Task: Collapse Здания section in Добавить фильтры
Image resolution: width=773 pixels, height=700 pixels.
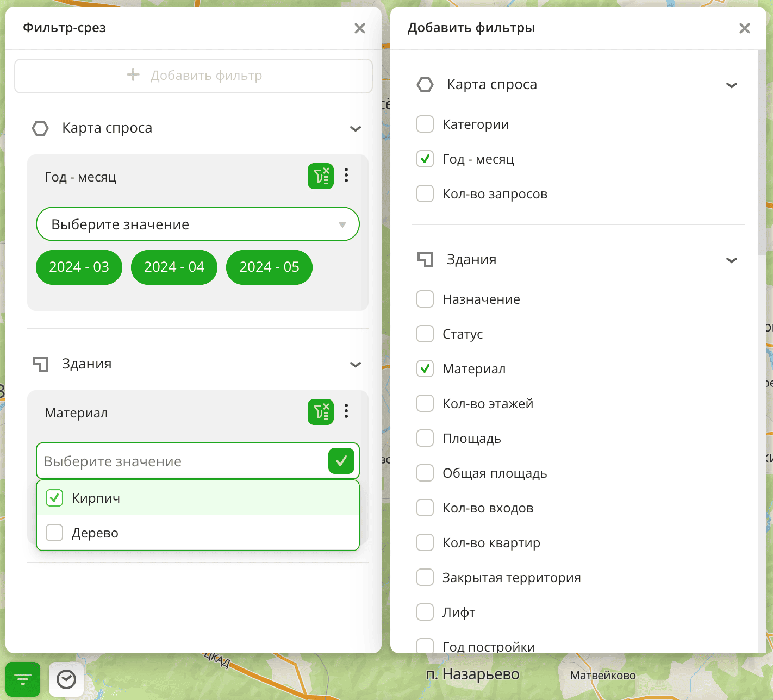Action: 732,260
